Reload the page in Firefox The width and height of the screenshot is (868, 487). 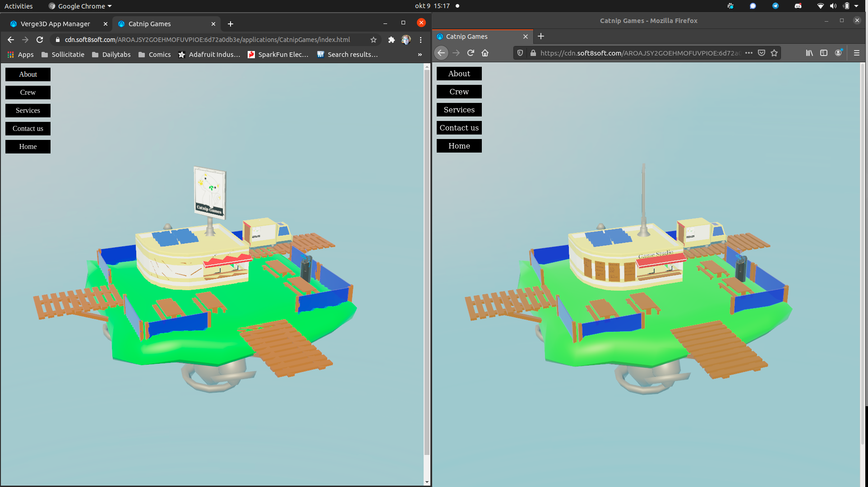(471, 53)
